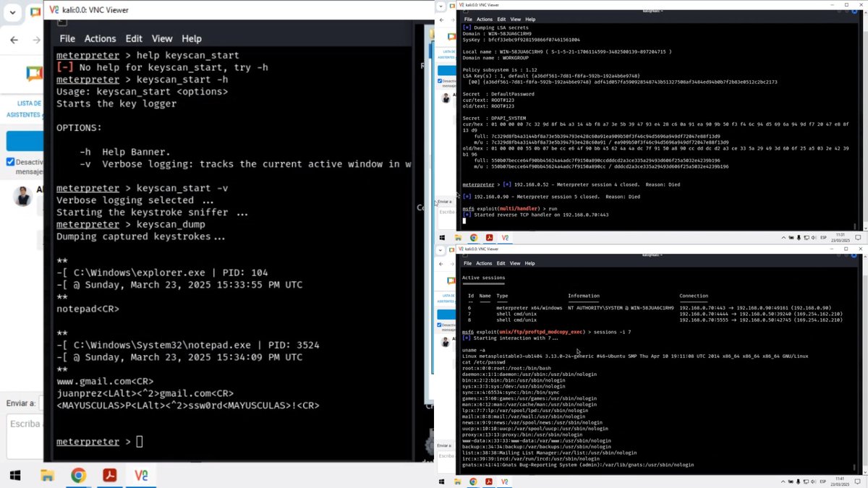Click attendee avatar behind keyscan window
Screen dimensions: 868x488
coord(24,196)
